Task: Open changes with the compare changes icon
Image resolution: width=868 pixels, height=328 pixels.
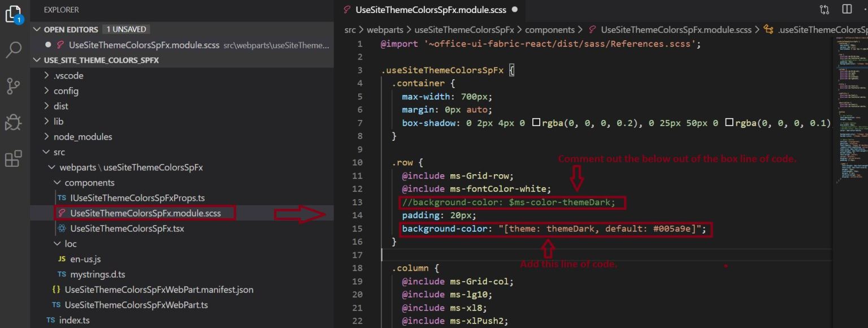Action: click(824, 9)
